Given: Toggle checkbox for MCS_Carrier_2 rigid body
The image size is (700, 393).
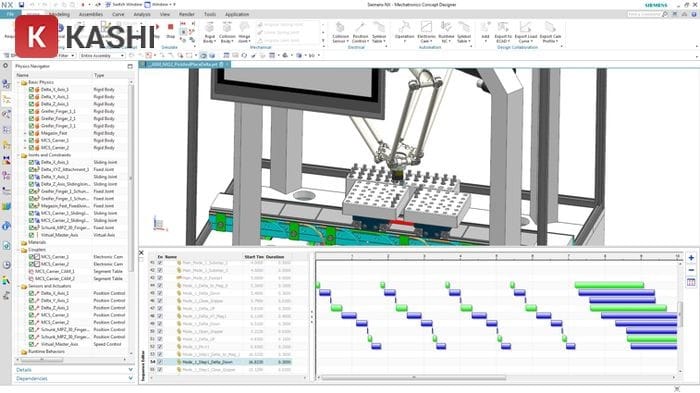Looking at the screenshot, I should (31, 147).
